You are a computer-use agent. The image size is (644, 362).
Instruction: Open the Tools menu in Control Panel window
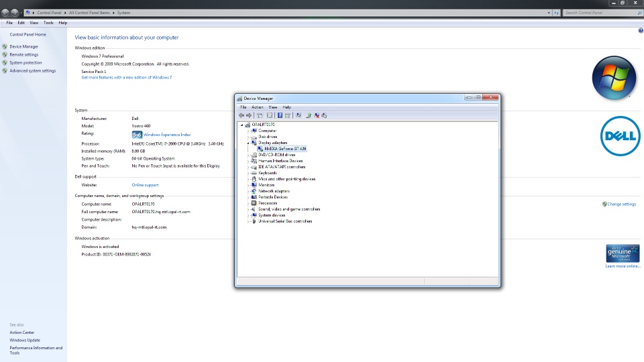pyautogui.click(x=48, y=23)
